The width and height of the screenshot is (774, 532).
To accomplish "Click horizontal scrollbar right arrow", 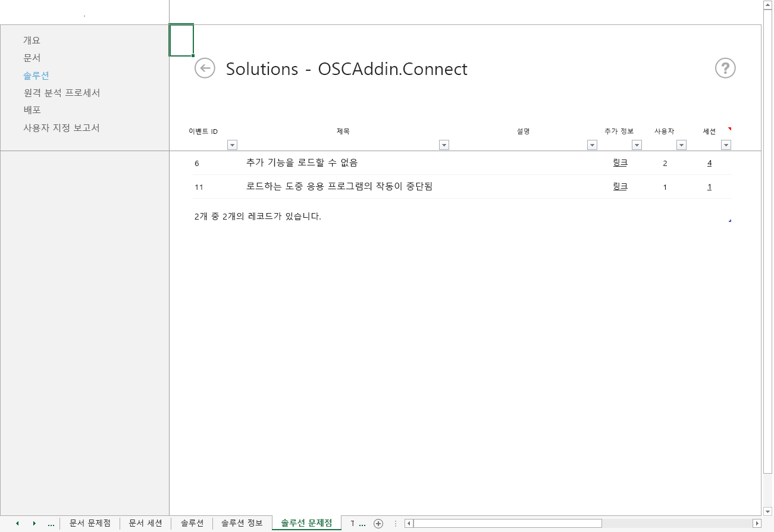I will 757,524.
